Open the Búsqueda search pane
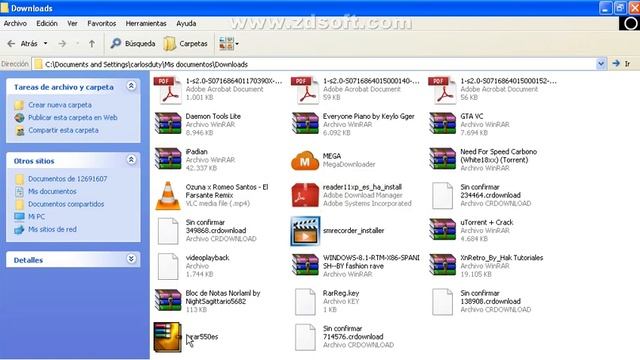640x360 pixels. (x=133, y=43)
